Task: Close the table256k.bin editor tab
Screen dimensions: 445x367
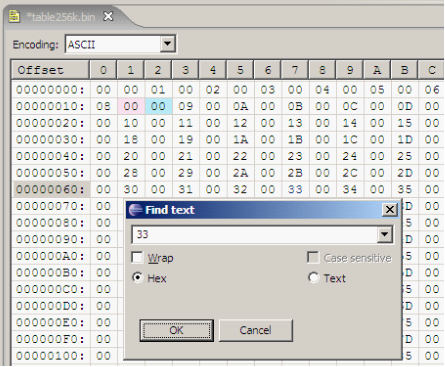Action: point(108,16)
